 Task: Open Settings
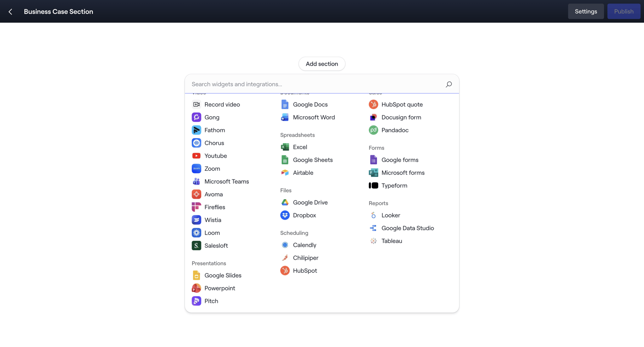pyautogui.click(x=586, y=12)
